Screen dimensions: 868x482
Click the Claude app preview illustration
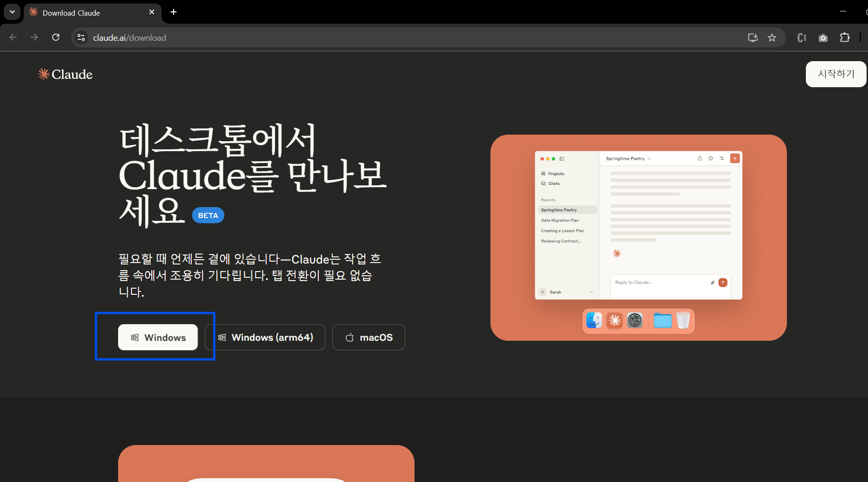(638, 237)
